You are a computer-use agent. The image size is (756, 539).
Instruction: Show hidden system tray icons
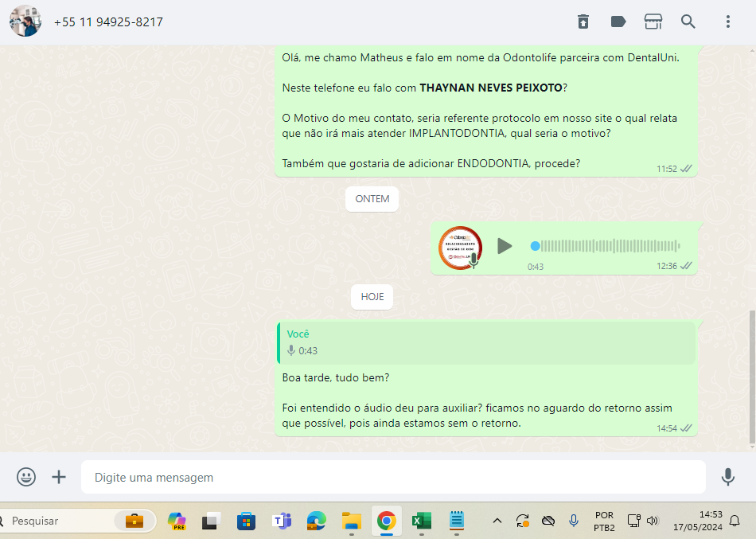click(x=497, y=521)
